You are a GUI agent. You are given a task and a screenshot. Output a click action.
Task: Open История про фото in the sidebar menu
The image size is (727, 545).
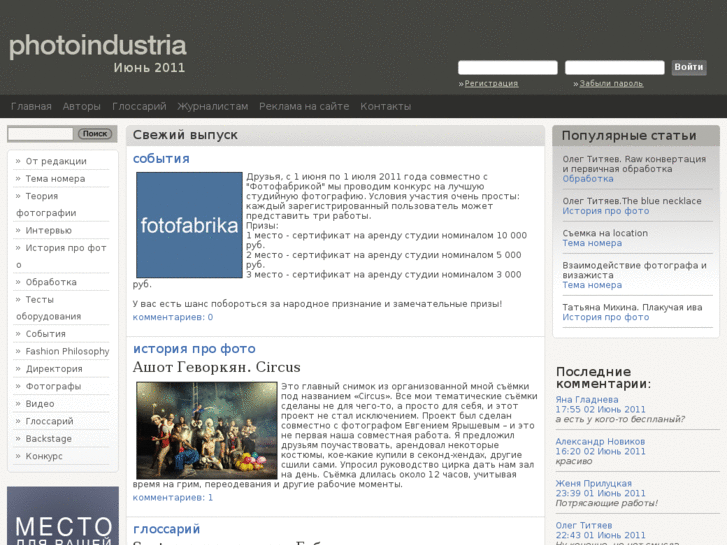[x=61, y=256]
